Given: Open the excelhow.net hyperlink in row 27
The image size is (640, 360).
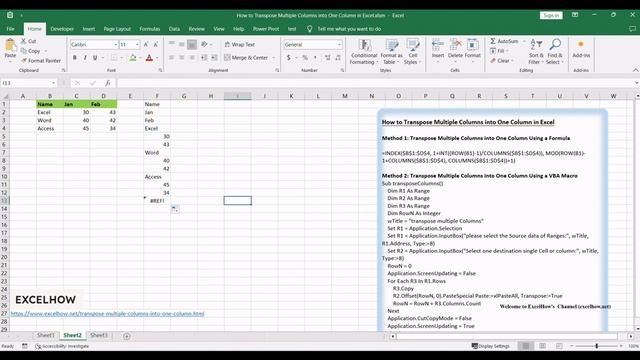Looking at the screenshot, I should (x=107, y=314).
